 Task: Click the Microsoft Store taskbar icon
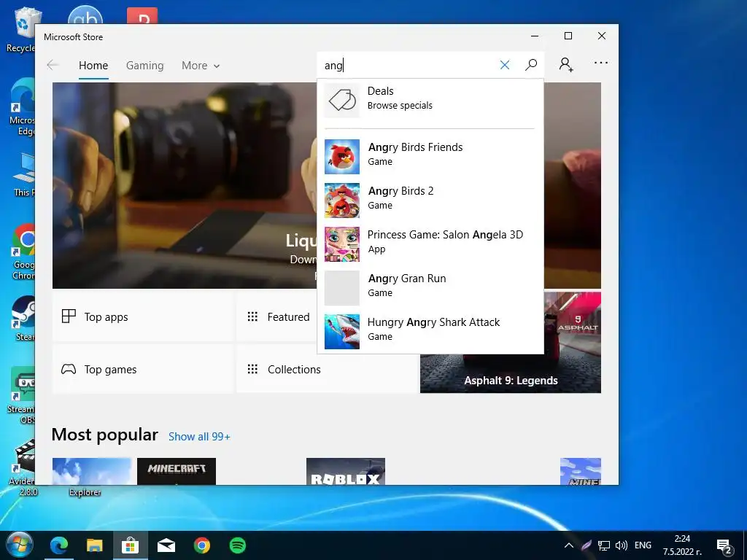point(130,545)
